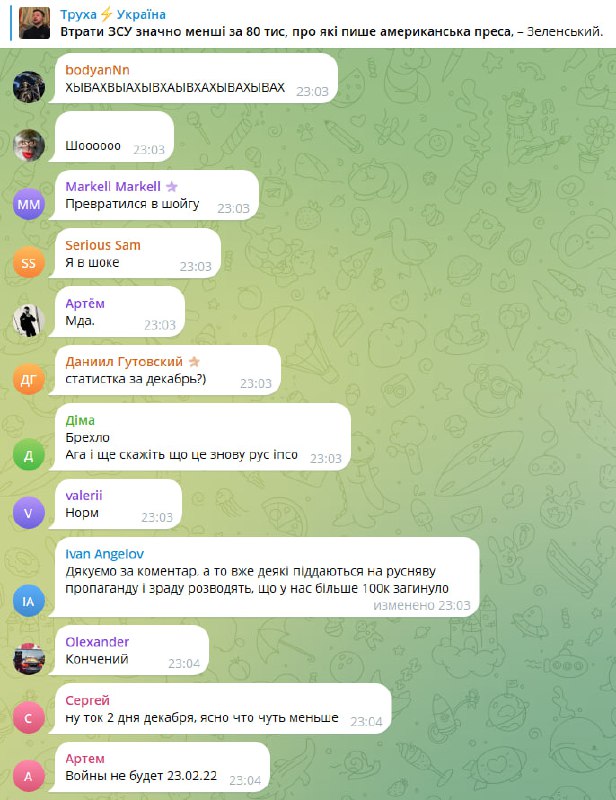Click the star badge beside Даниил Гутовский
Image resolution: width=616 pixels, height=800 pixels.
(x=194, y=362)
